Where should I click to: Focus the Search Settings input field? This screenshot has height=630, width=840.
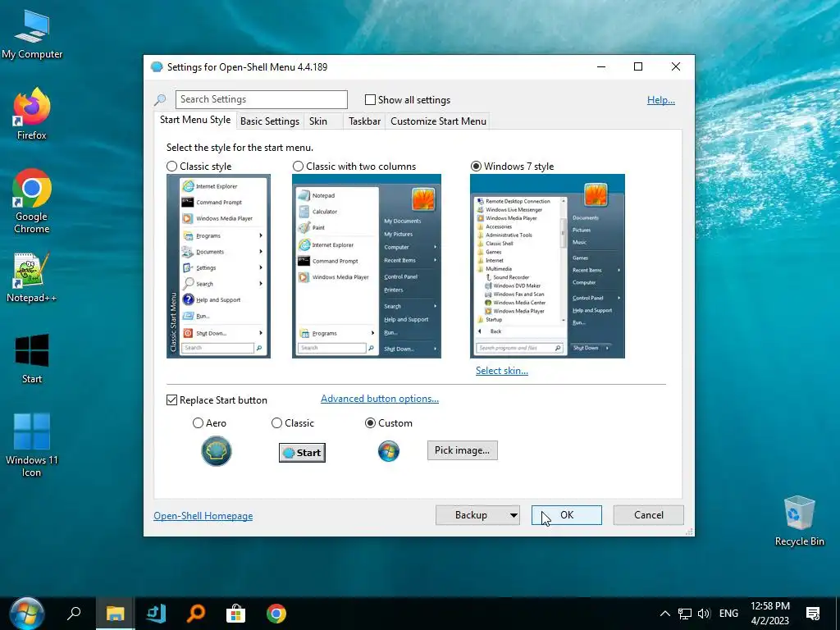(262, 99)
